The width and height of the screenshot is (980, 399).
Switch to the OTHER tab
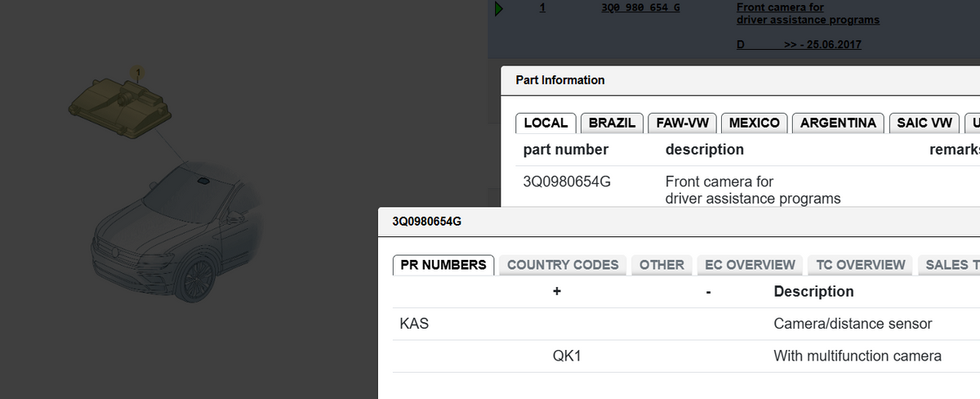(661, 265)
